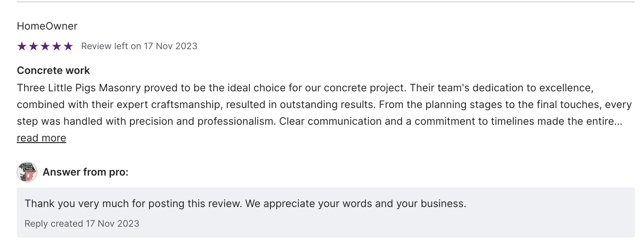Click the review line starting 'Three Little Pigs Masonry proved'
Image resolution: width=644 pixels, height=245 pixels.
(x=305, y=88)
